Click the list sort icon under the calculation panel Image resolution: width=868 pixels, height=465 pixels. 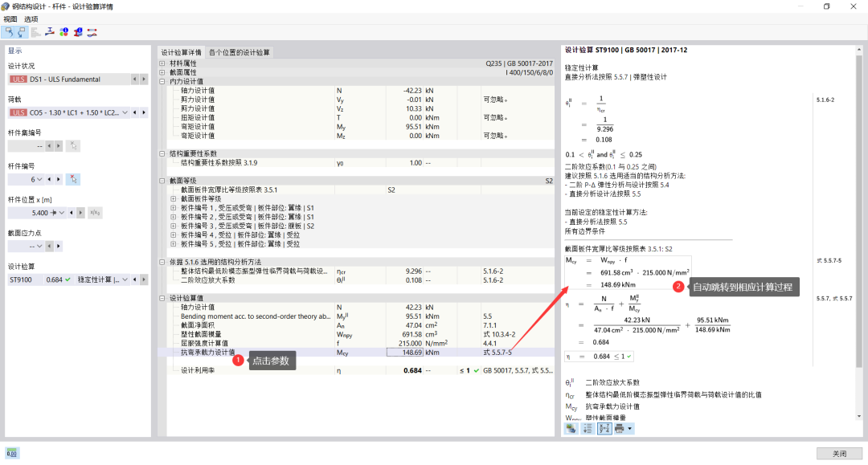588,429
